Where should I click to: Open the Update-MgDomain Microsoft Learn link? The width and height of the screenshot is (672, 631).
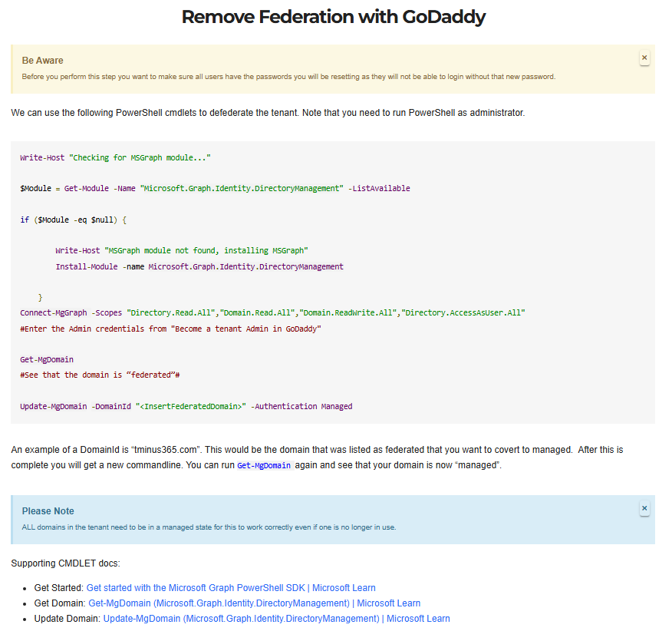[276, 619]
